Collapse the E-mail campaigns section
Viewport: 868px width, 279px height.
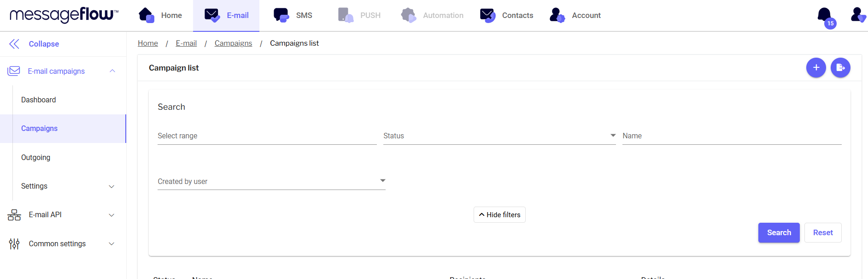pyautogui.click(x=112, y=71)
